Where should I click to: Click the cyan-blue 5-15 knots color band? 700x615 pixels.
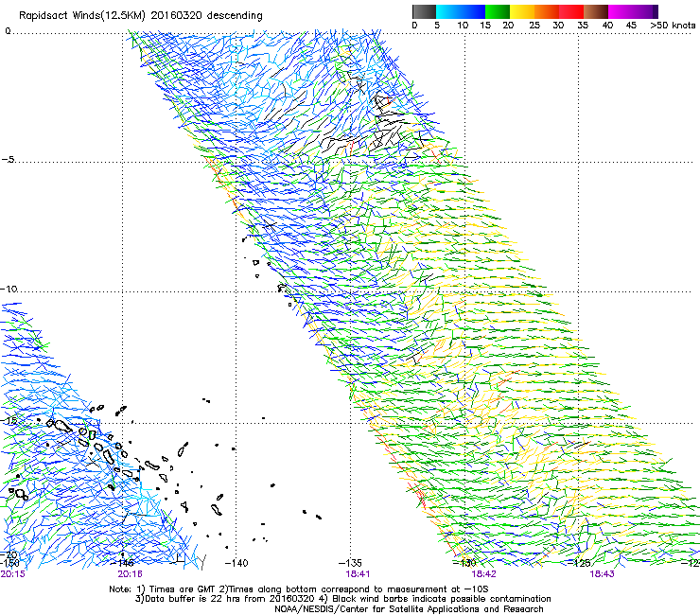point(461,11)
